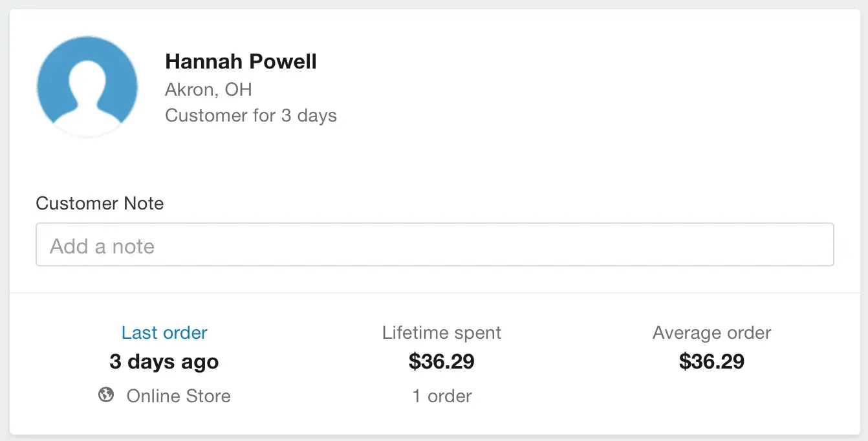Screen dimensions: 868x441
Task: Open the Last order link
Action: [x=164, y=333]
